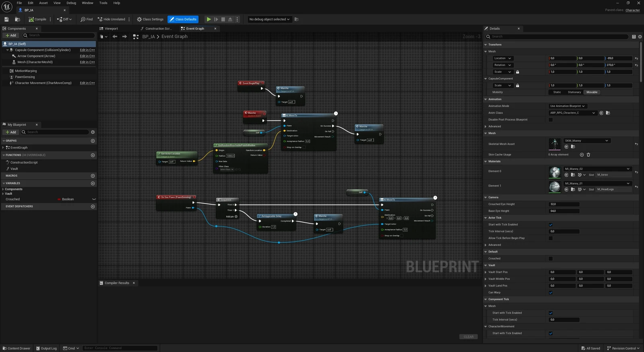
Task: Open Animation Mode dropdown
Action: click(x=568, y=106)
